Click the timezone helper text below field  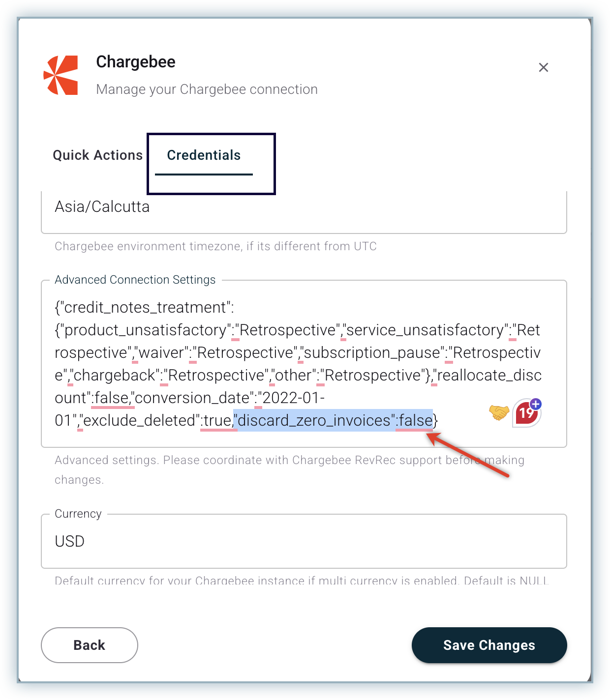click(215, 246)
